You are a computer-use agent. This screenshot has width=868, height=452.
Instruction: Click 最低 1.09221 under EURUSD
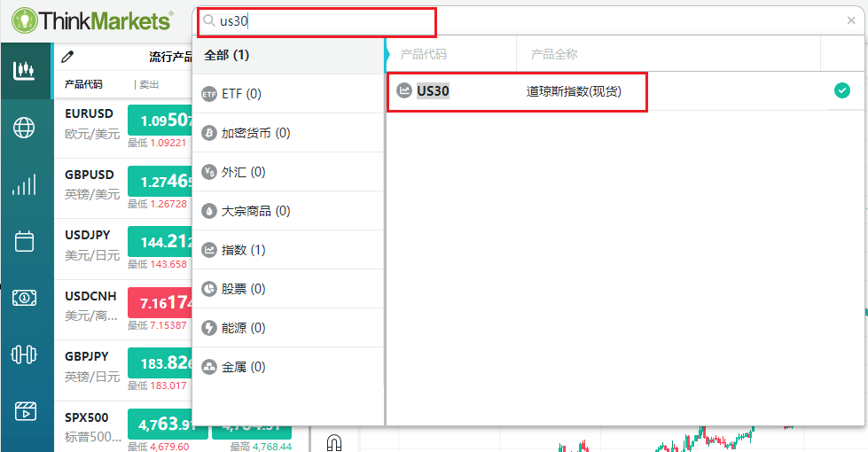pyautogui.click(x=157, y=143)
